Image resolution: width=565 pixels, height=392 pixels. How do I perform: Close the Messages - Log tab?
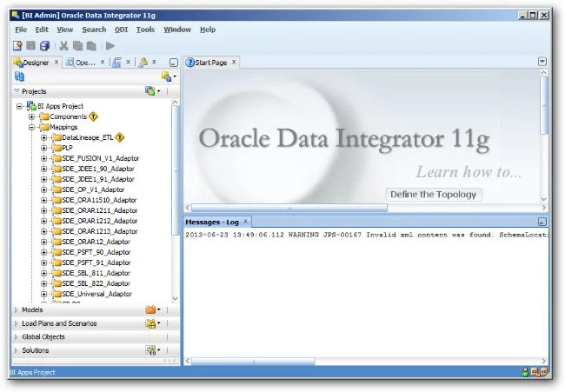click(x=246, y=222)
